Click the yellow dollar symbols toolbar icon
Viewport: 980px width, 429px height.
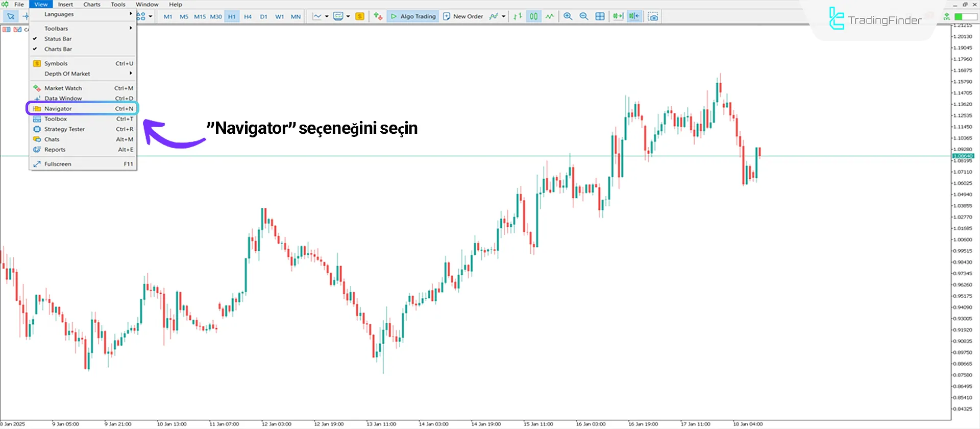coord(360,16)
